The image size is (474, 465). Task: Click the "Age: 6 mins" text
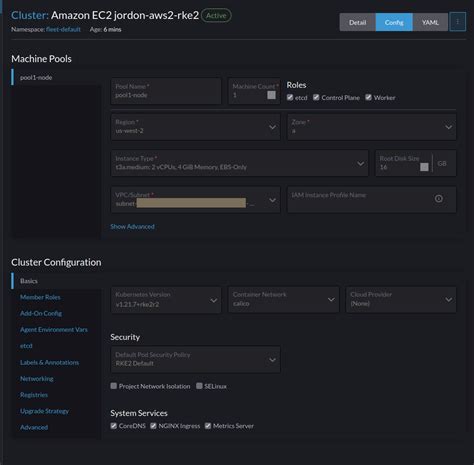(x=105, y=29)
